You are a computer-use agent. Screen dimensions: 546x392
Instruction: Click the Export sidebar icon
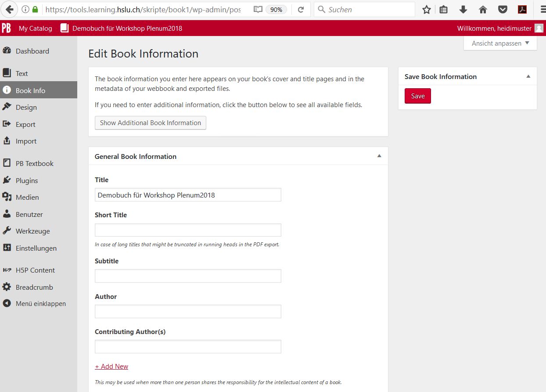pos(7,124)
